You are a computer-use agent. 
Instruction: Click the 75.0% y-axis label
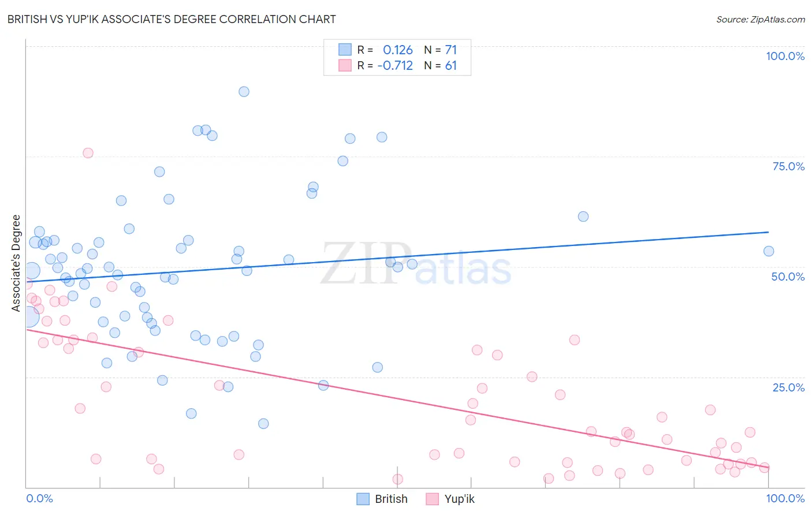788,166
